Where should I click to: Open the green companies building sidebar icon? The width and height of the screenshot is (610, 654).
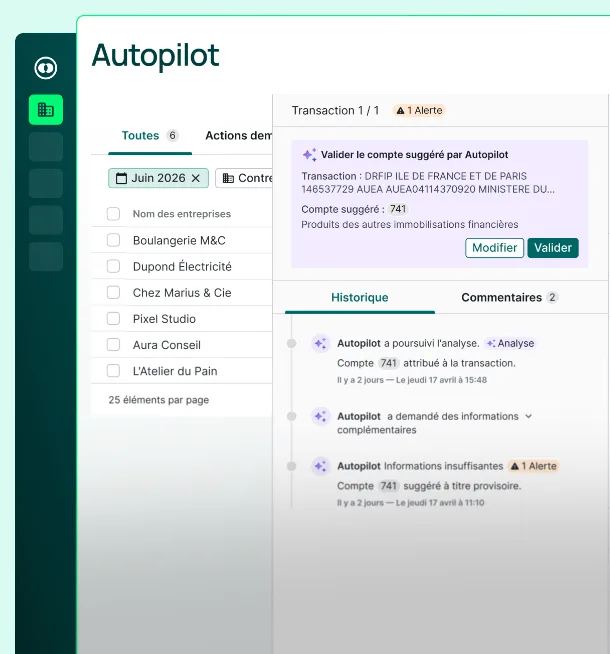[46, 110]
